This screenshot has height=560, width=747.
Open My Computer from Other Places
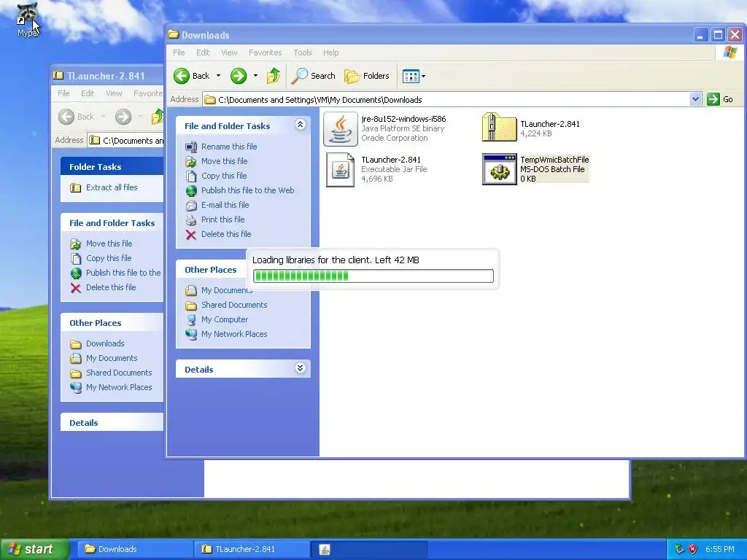tap(225, 319)
